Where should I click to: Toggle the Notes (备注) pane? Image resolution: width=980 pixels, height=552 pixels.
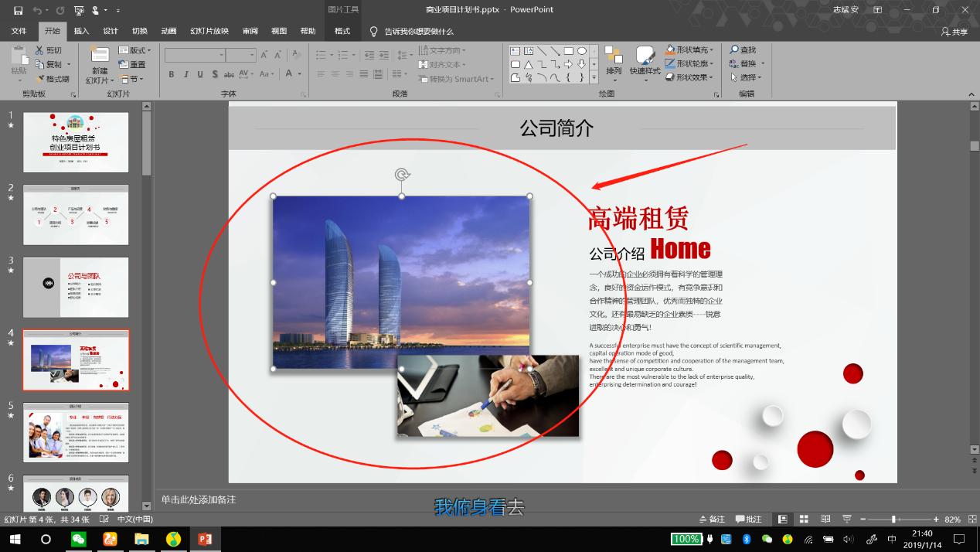click(x=712, y=520)
